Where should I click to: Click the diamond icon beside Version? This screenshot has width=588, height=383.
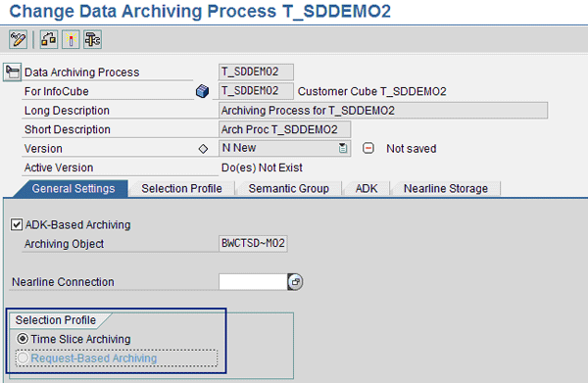203,149
